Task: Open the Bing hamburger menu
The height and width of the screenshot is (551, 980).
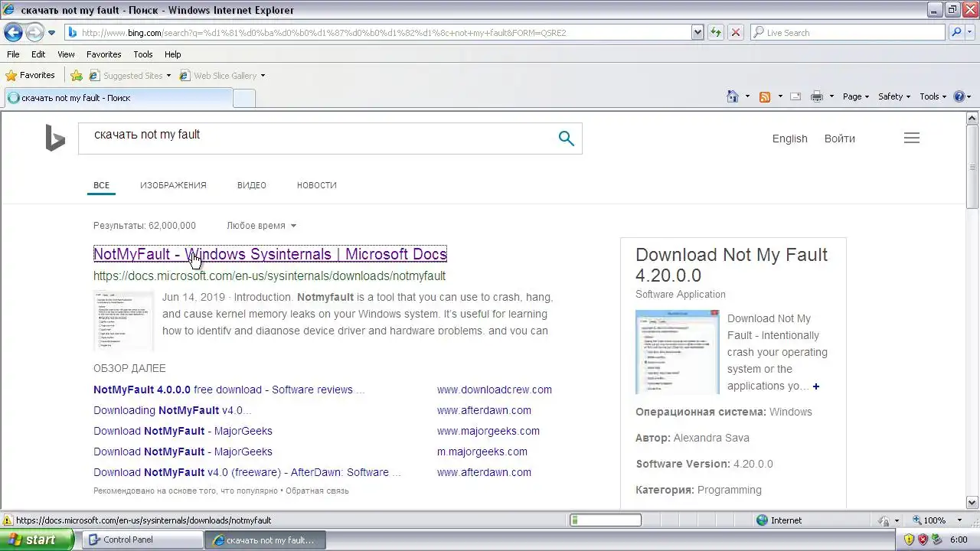Action: 911,139
